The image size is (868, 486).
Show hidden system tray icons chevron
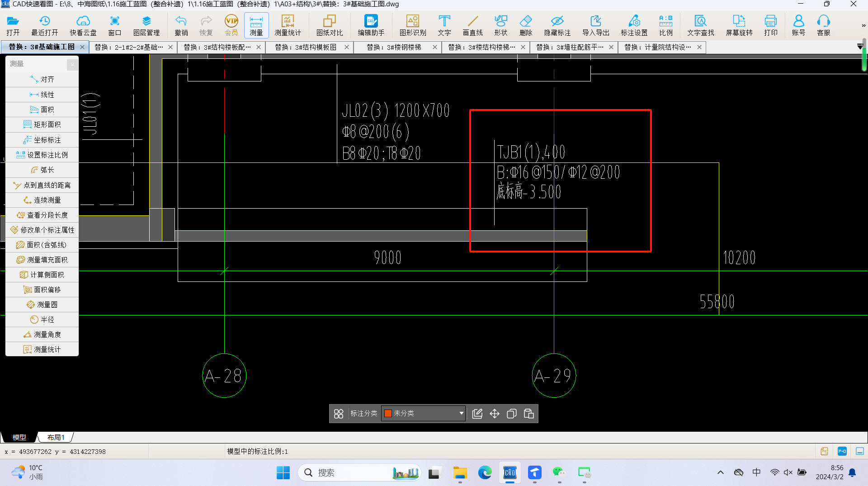[721, 472]
